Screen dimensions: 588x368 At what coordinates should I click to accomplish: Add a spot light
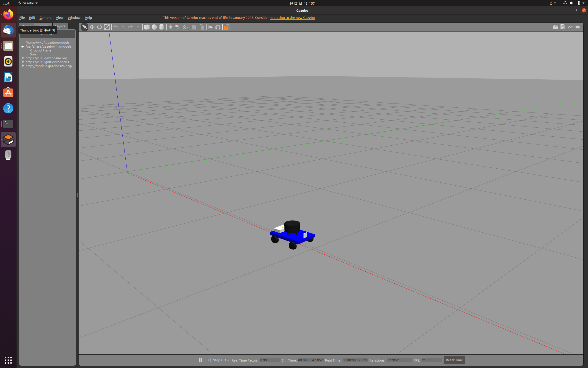click(x=178, y=27)
